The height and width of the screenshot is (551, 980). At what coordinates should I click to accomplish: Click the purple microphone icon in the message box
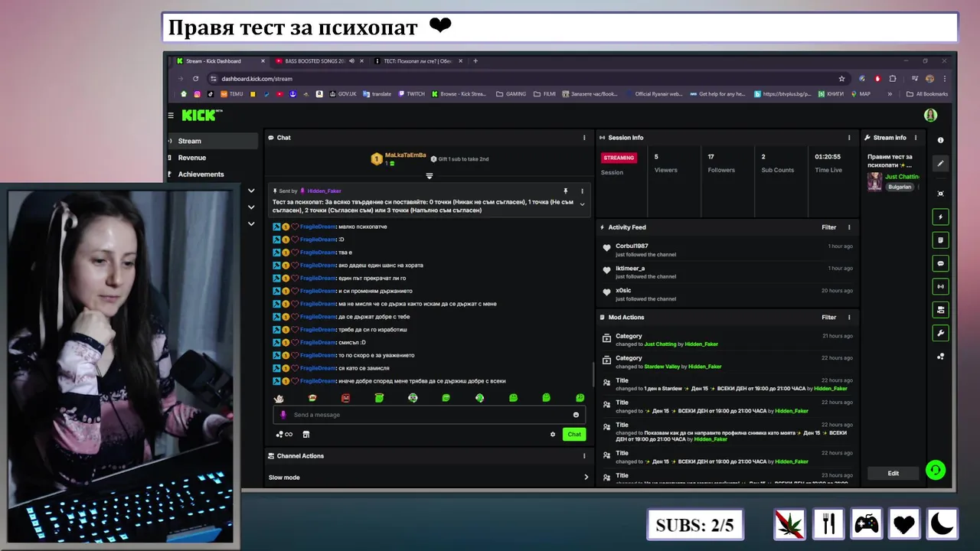[x=283, y=415]
